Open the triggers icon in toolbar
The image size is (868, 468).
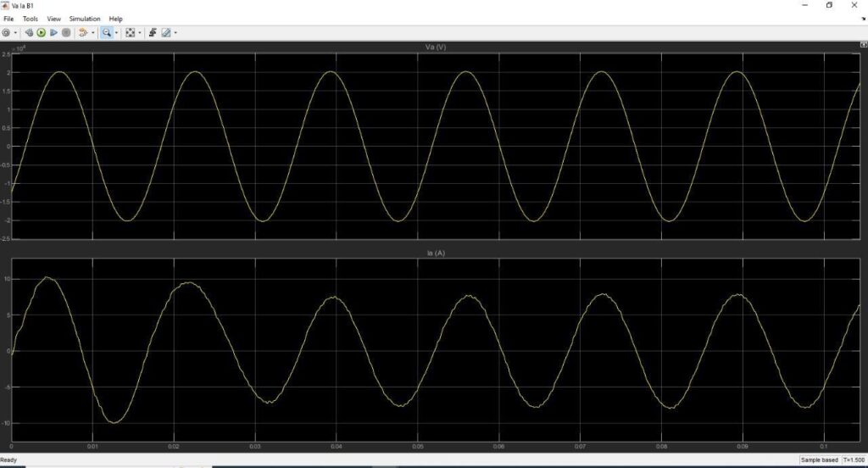(153, 33)
